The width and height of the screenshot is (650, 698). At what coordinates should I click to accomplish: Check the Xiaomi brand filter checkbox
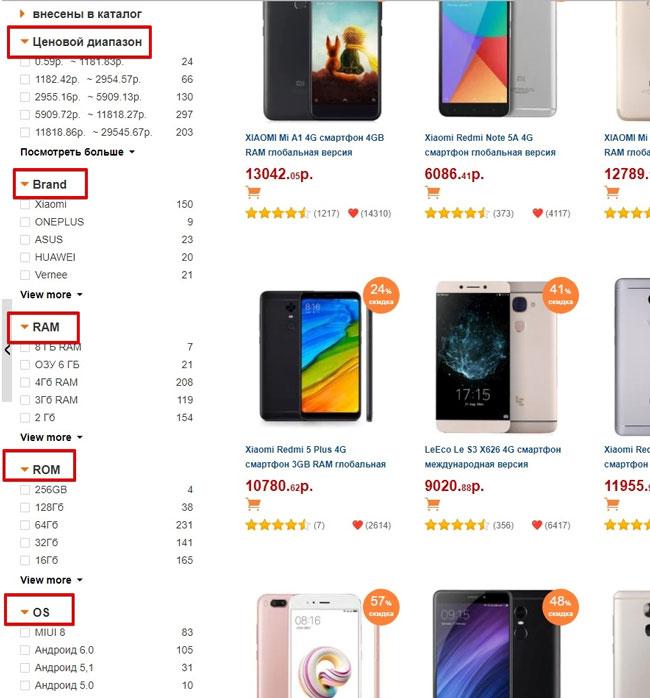[25, 204]
